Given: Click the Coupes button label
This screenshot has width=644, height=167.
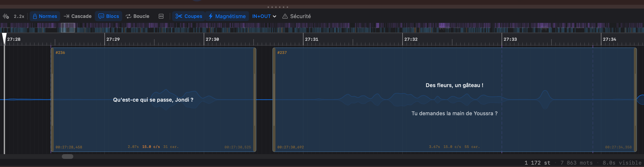Looking at the screenshot, I should [x=193, y=16].
